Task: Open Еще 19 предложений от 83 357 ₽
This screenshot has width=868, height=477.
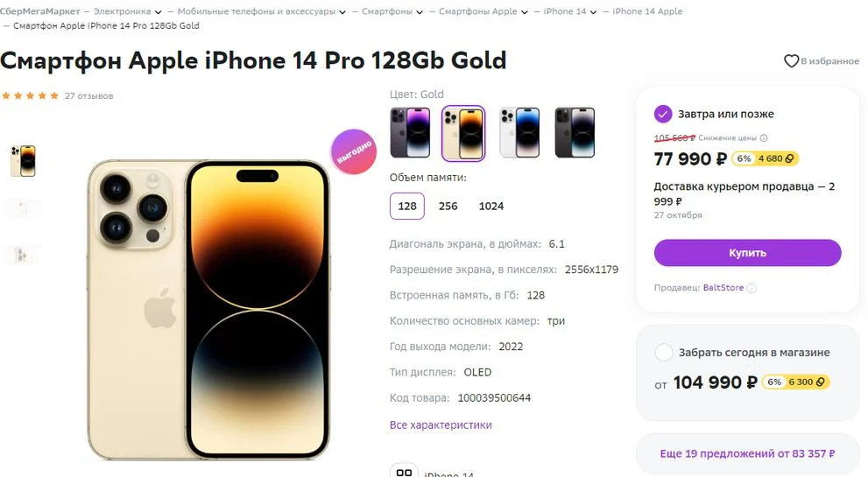Action: [747, 453]
